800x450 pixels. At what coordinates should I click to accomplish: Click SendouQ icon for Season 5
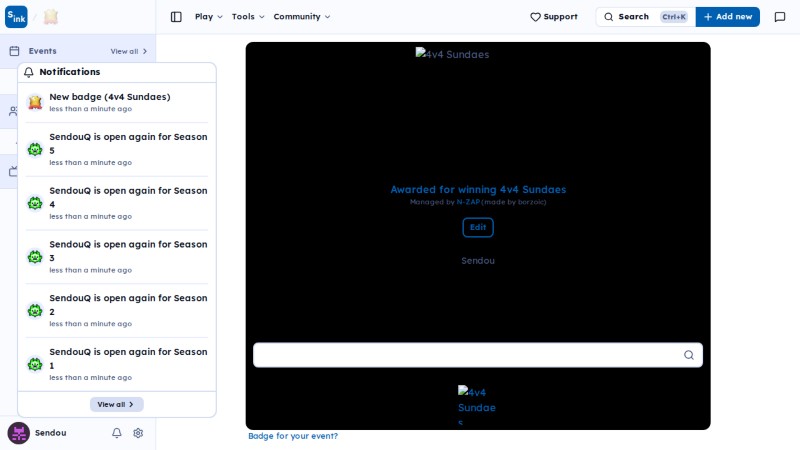click(35, 149)
